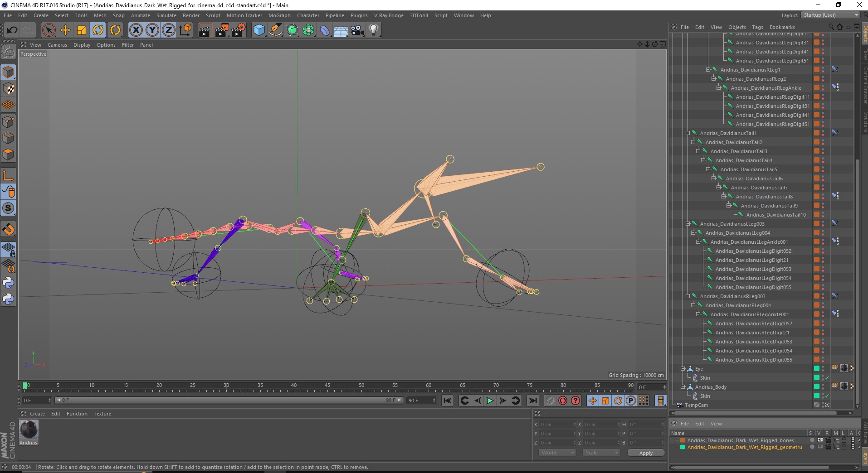
Task: Toggle visibility dots for Andrias_DavidianusTail5
Action: 823,169
